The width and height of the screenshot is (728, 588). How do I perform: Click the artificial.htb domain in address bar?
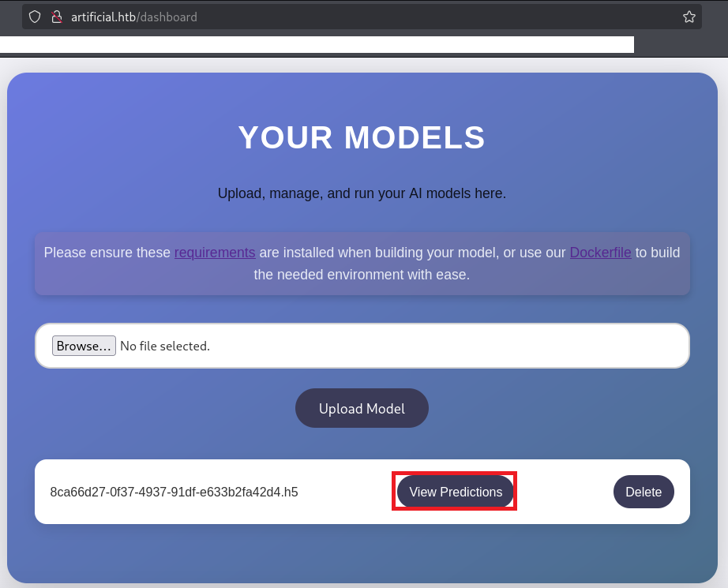coord(103,17)
